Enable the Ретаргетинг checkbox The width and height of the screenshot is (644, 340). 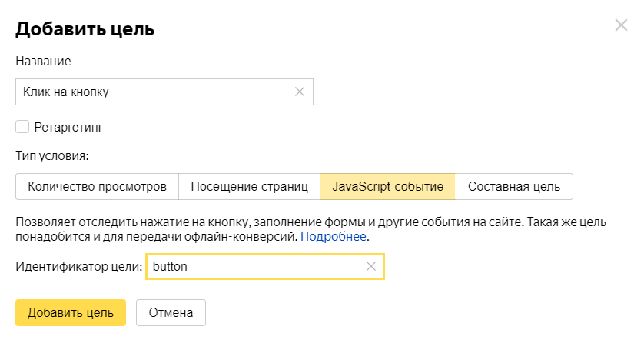coord(22,126)
